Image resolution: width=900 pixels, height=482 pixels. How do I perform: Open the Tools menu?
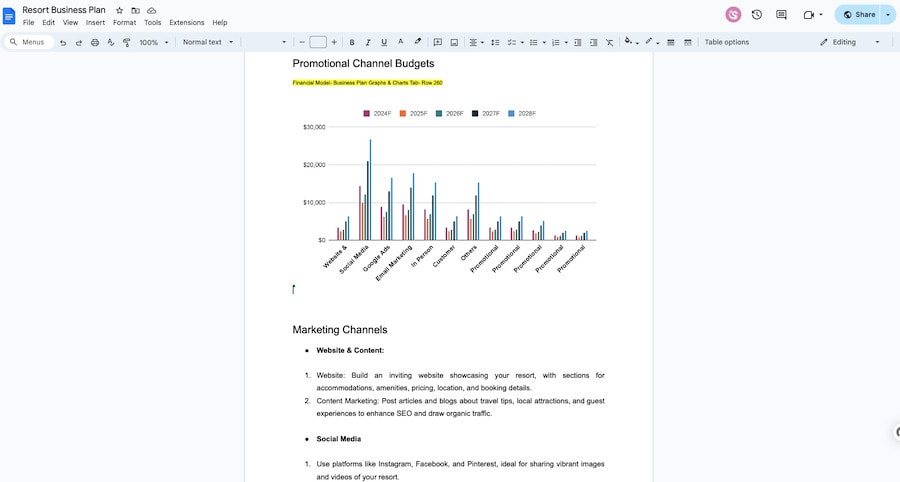coord(153,23)
